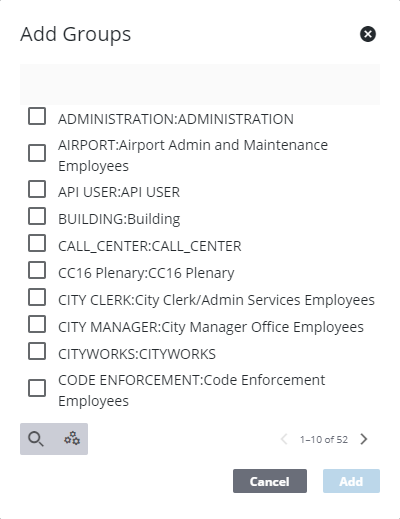This screenshot has width=400, height=519.
Task: Click the Cancel button
Action: tap(270, 481)
